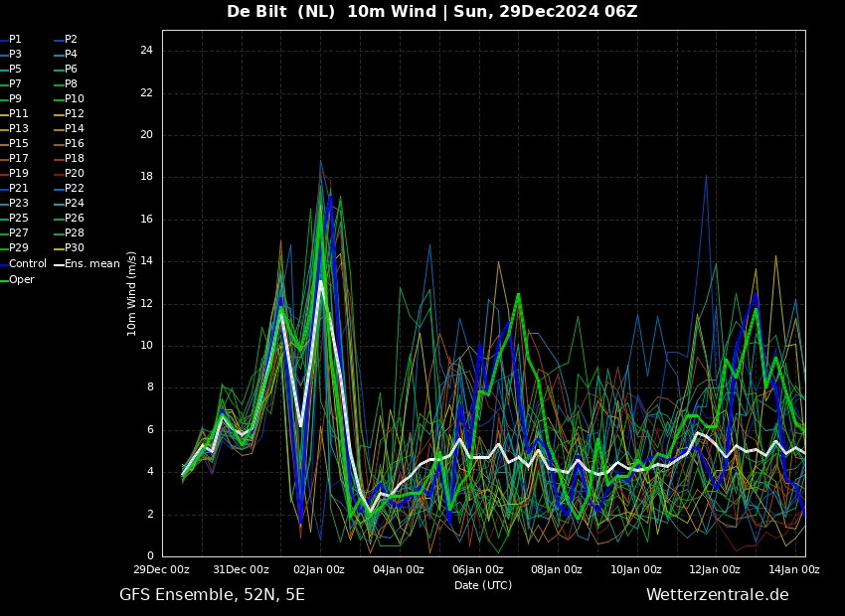The height and width of the screenshot is (616, 845).
Task: Select the Oper legend entry
Action: [x=17, y=279]
